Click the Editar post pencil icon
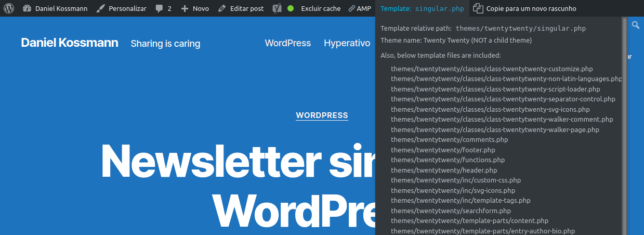 point(222,8)
